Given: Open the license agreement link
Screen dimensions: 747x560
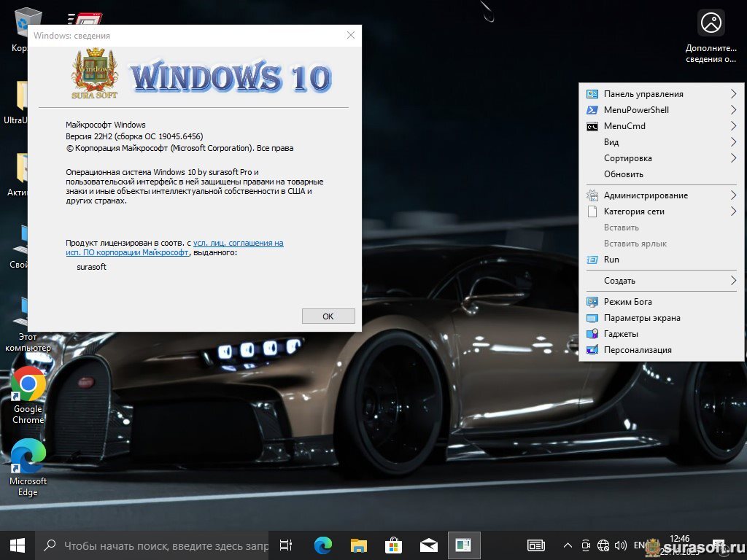Looking at the screenshot, I should 238,243.
